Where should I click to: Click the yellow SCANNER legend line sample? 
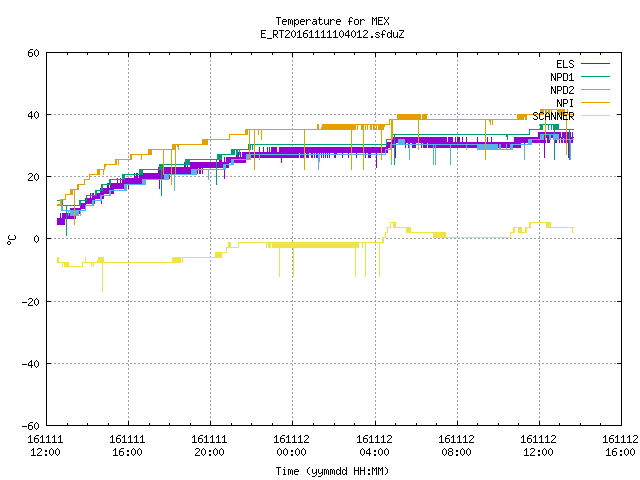click(x=595, y=116)
